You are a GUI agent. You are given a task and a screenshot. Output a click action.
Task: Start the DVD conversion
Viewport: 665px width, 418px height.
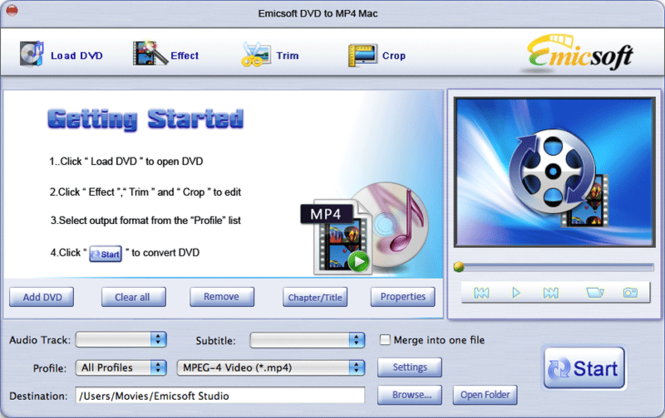click(584, 368)
